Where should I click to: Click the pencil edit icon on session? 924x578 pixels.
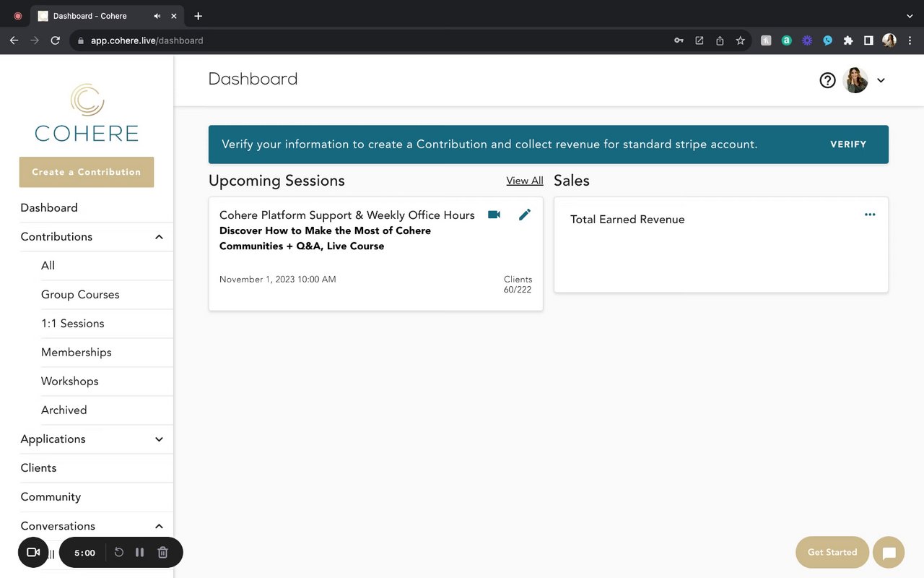pos(525,215)
